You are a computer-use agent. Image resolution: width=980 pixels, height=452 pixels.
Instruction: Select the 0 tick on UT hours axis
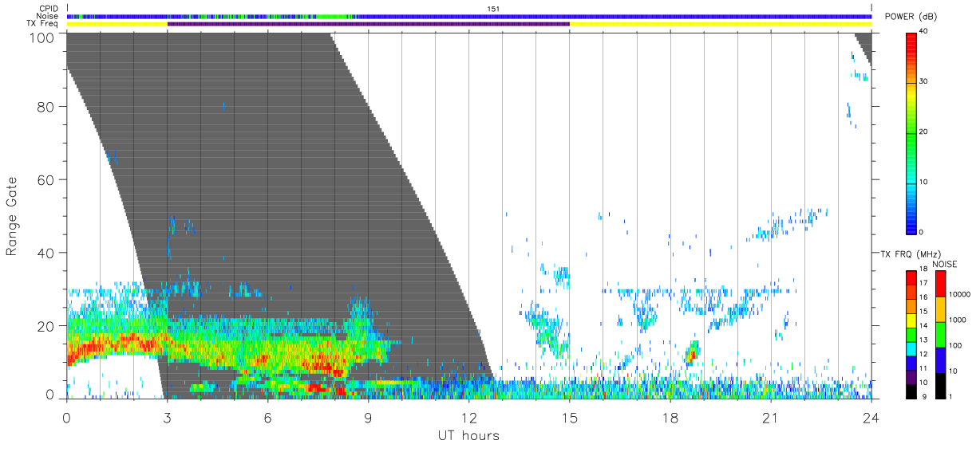coord(66,417)
